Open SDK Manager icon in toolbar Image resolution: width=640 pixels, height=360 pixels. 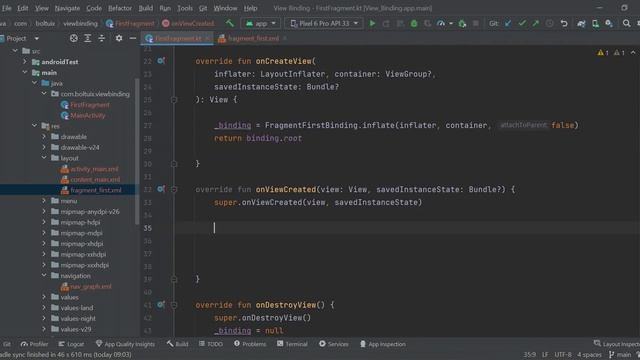click(609, 24)
